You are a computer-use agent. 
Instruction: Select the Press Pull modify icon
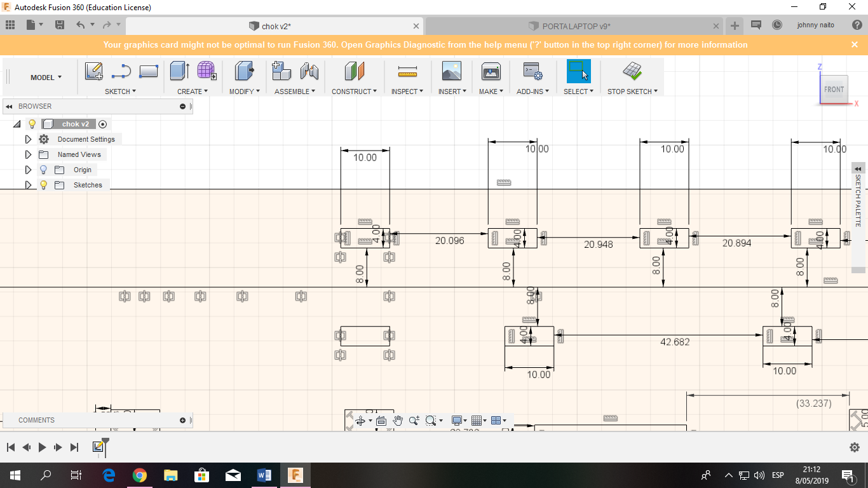244,71
